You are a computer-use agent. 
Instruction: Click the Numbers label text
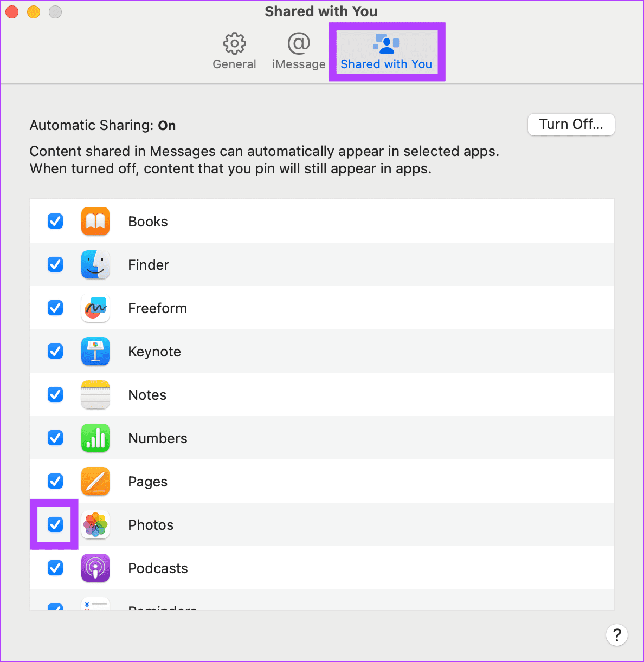coord(158,438)
